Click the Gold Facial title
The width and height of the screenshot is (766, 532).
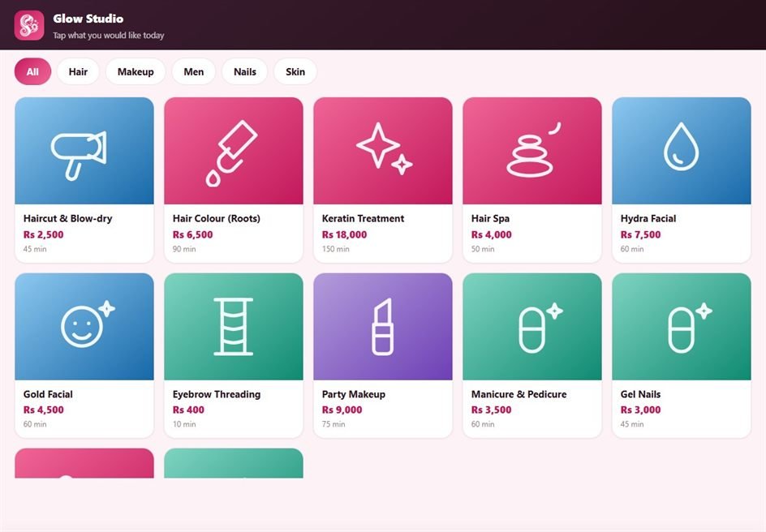coord(48,394)
